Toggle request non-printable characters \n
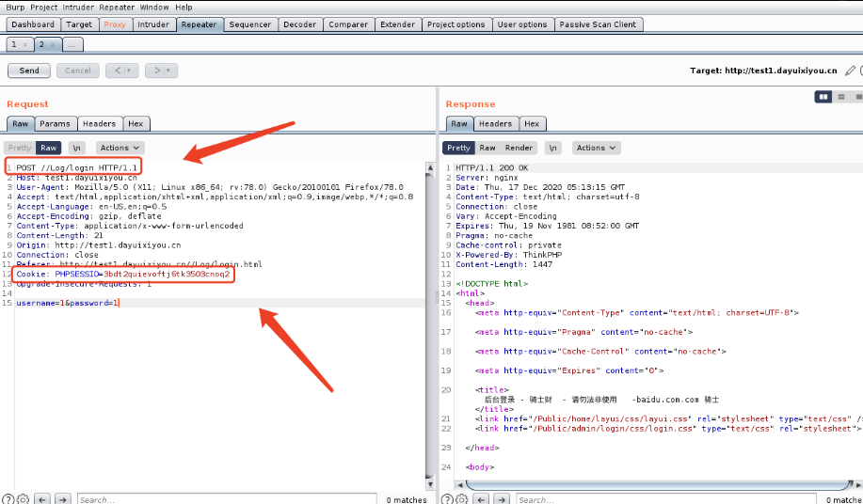Image resolution: width=863 pixels, height=504 pixels. pyautogui.click(x=76, y=148)
